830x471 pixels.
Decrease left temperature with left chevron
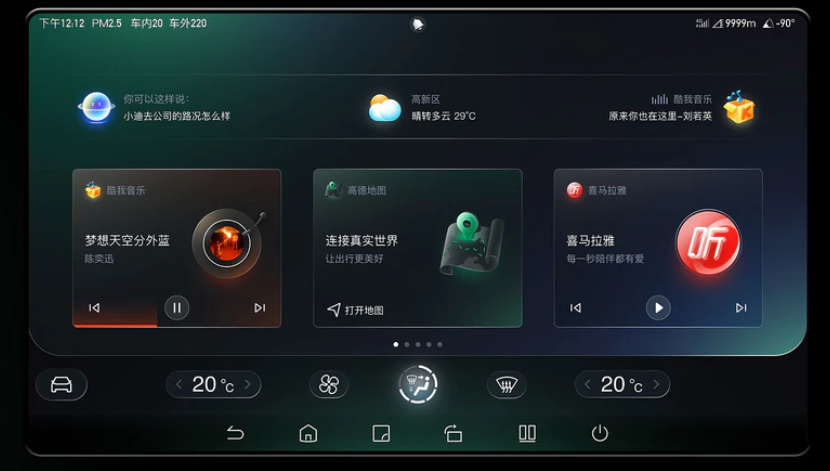(x=179, y=385)
